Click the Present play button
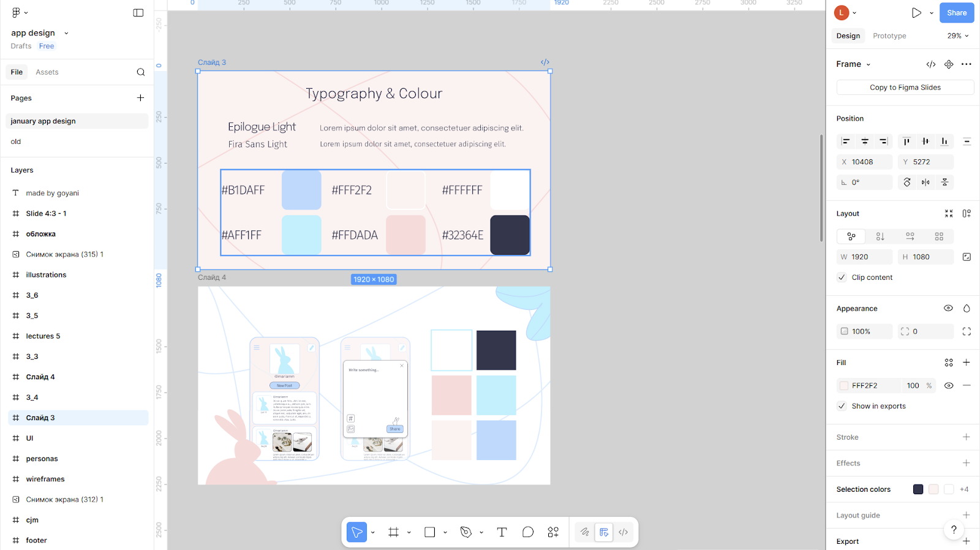 (x=916, y=13)
